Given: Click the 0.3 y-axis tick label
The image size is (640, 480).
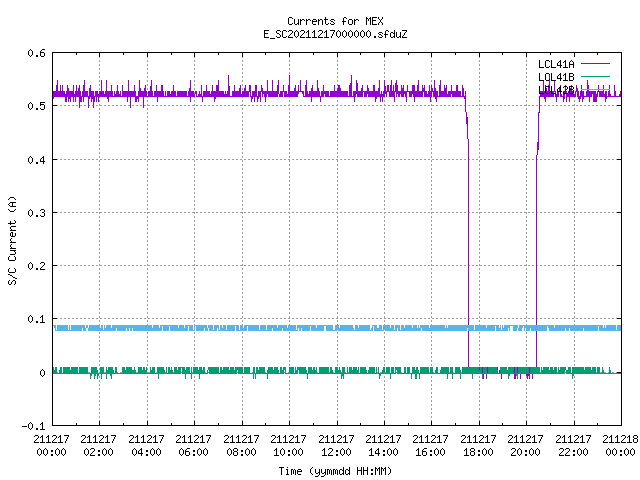Looking at the screenshot, I should pos(36,213).
